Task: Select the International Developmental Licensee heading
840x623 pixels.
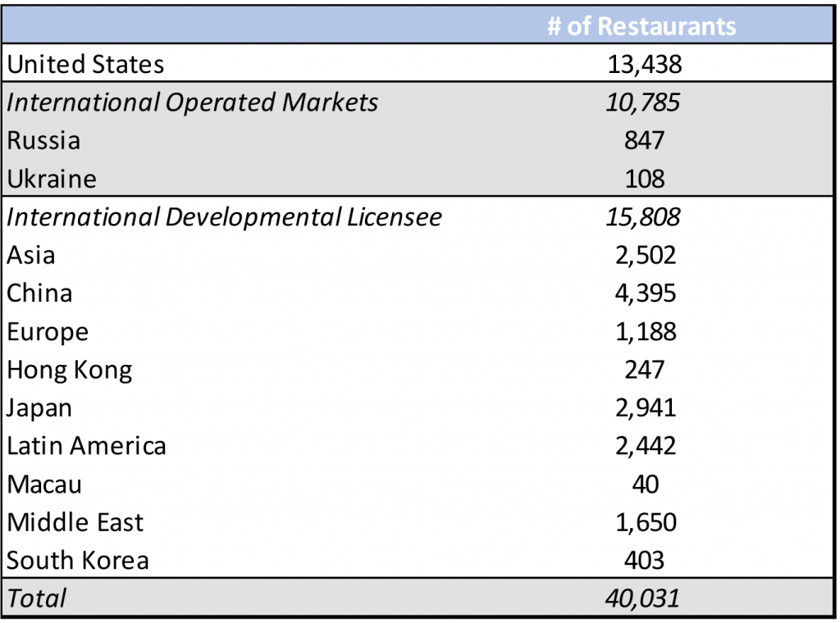Action: click(x=225, y=217)
